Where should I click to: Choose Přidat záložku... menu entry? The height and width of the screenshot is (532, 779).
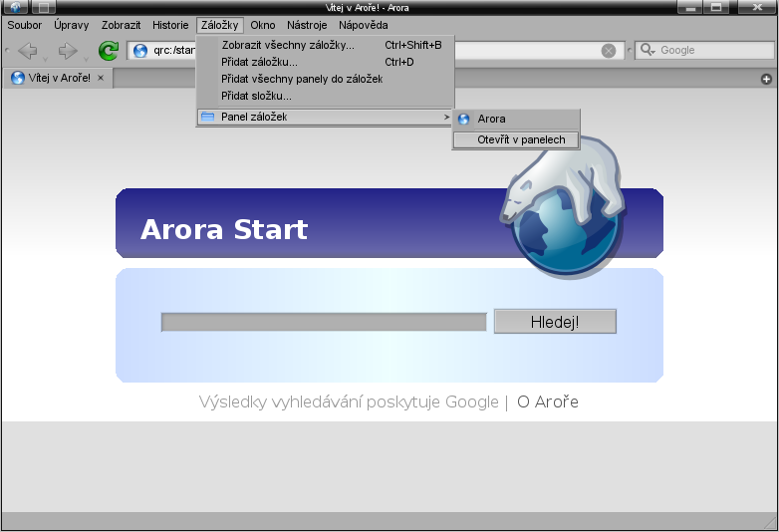(326, 62)
